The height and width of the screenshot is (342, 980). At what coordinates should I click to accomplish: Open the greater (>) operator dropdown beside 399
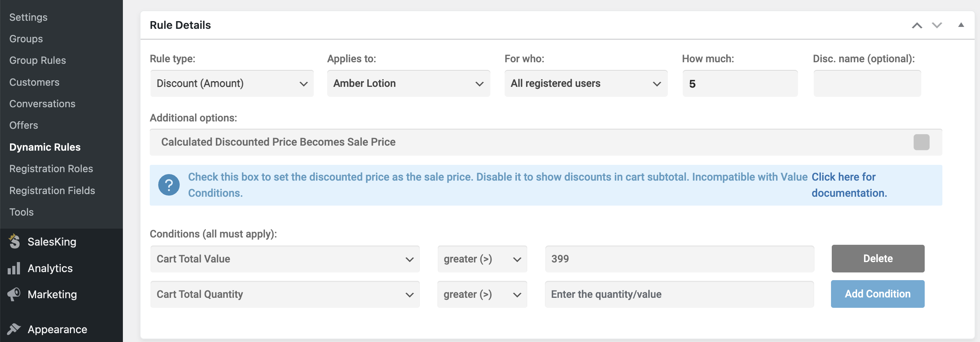(482, 259)
